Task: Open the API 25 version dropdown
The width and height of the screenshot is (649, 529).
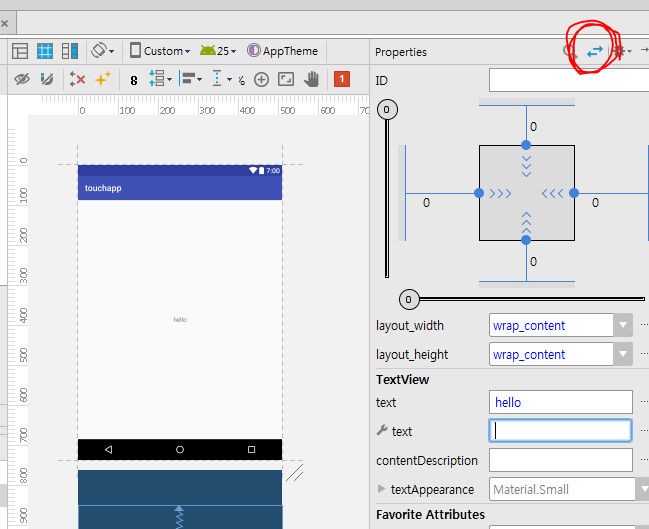Action: 218,51
